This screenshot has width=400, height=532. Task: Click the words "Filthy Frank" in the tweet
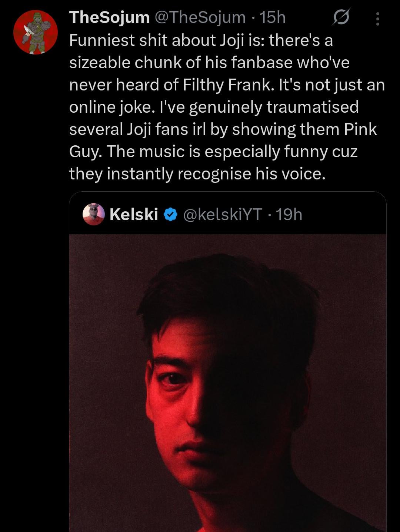pyautogui.click(x=226, y=85)
